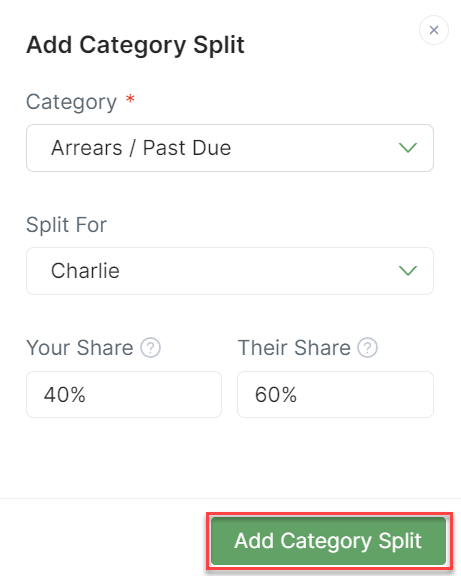Screen dimensions: 461x576
Task: Close the Add Category Split dialog
Action: click(433, 30)
